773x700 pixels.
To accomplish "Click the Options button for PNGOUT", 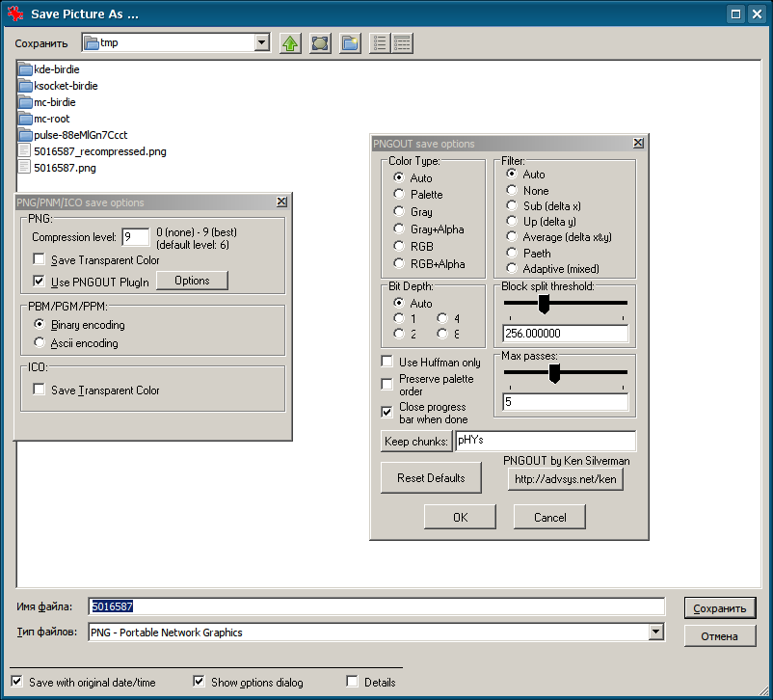I will (192, 281).
